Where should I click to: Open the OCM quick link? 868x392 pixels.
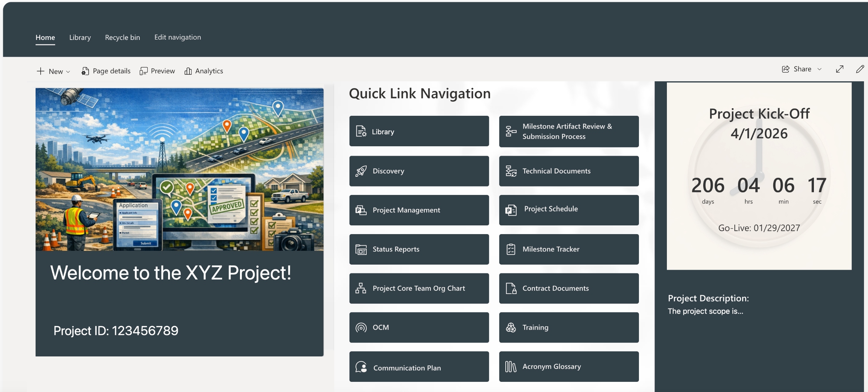point(419,327)
